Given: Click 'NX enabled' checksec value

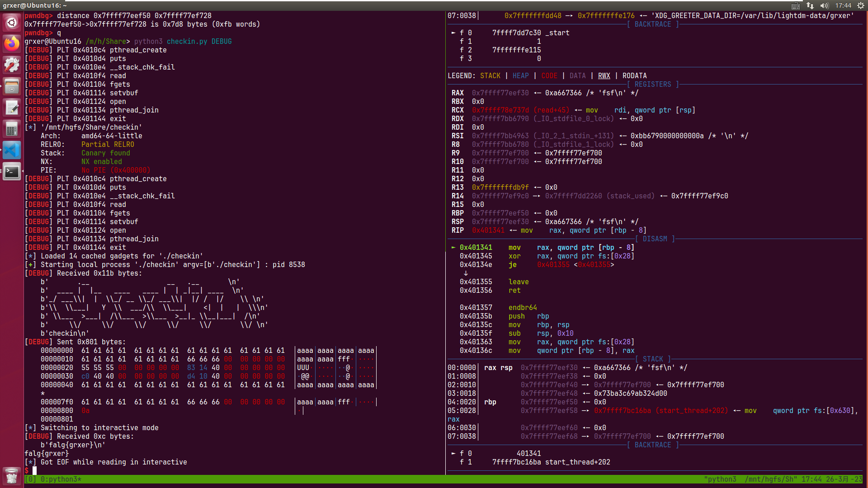Looking at the screenshot, I should click(x=102, y=162).
